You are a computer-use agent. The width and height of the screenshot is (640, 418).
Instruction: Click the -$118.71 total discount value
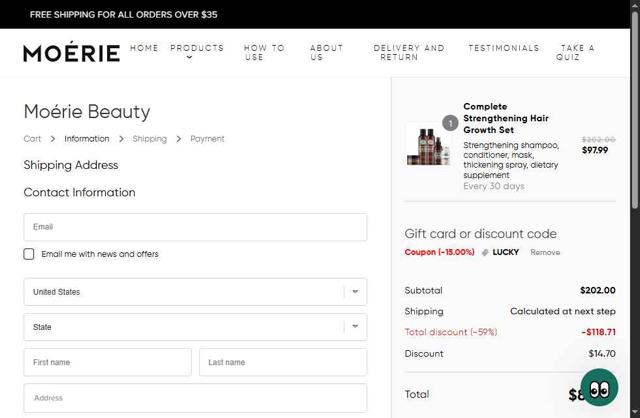pyautogui.click(x=598, y=332)
